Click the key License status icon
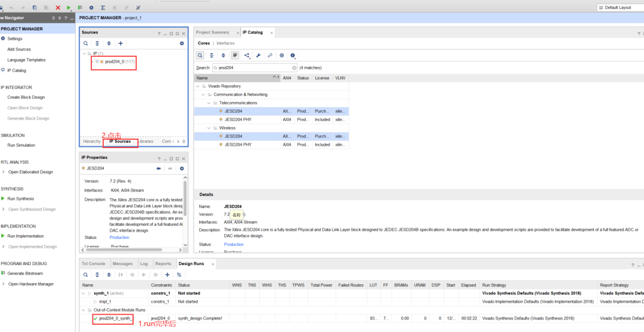This screenshot has width=644, height=332. (x=270, y=55)
